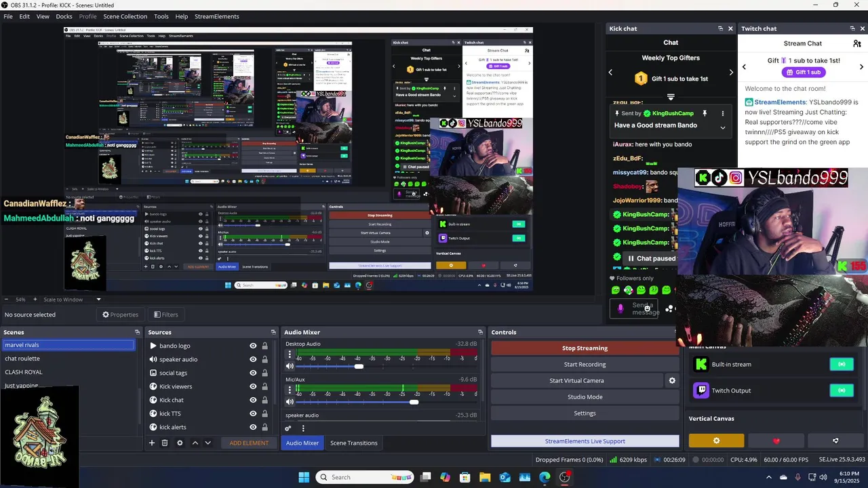
Task: Click the Studio Mode button
Action: (585, 396)
